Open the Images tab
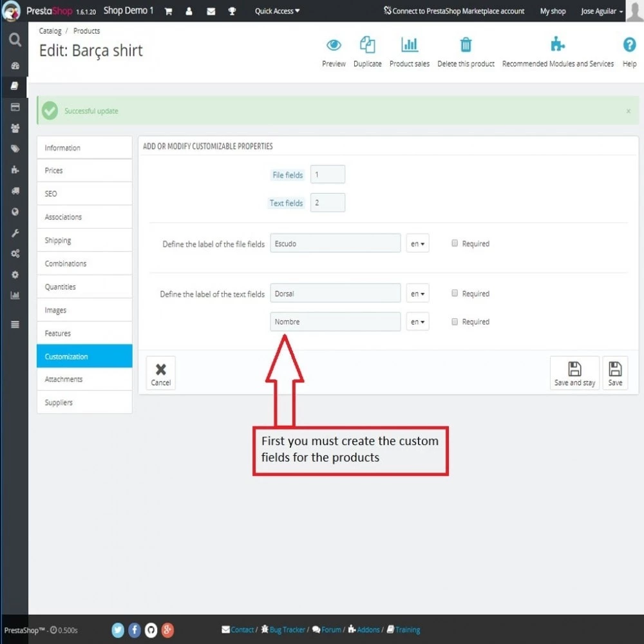Image resolution: width=644 pixels, height=644 pixels. 84,310
